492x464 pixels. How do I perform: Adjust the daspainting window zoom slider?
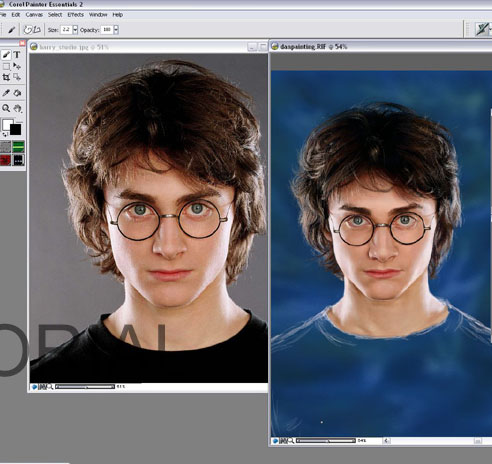[326, 441]
